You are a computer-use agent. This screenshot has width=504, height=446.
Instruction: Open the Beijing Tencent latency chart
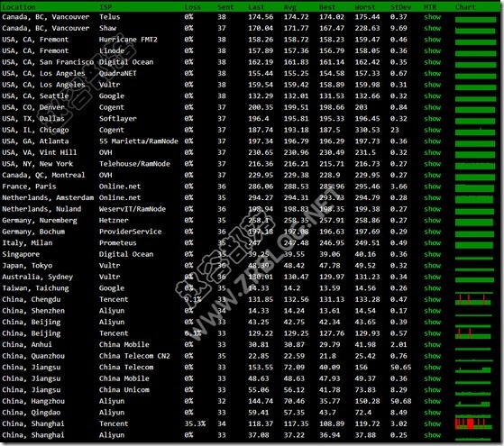point(473,333)
